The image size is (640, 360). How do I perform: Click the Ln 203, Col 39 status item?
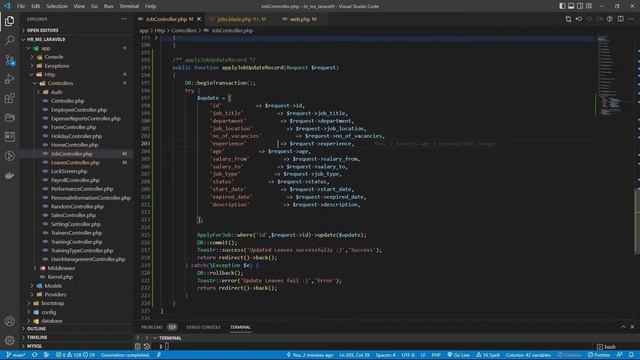(354, 355)
